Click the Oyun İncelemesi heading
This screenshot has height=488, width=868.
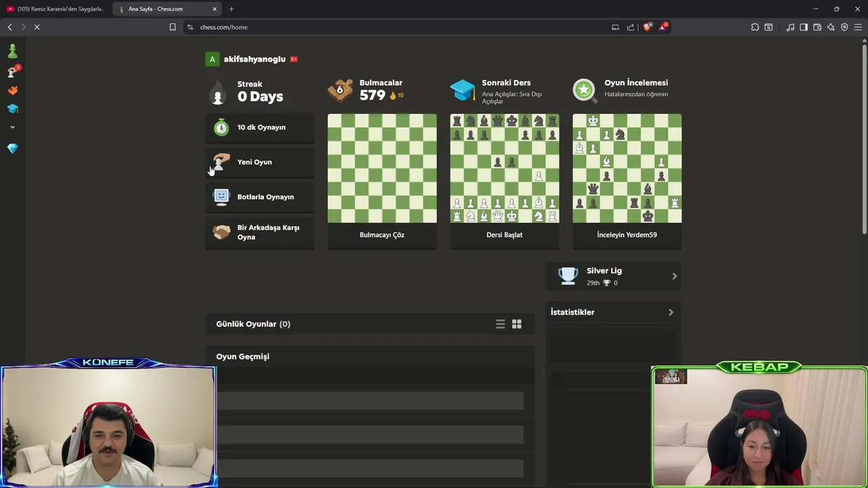pyautogui.click(x=636, y=83)
